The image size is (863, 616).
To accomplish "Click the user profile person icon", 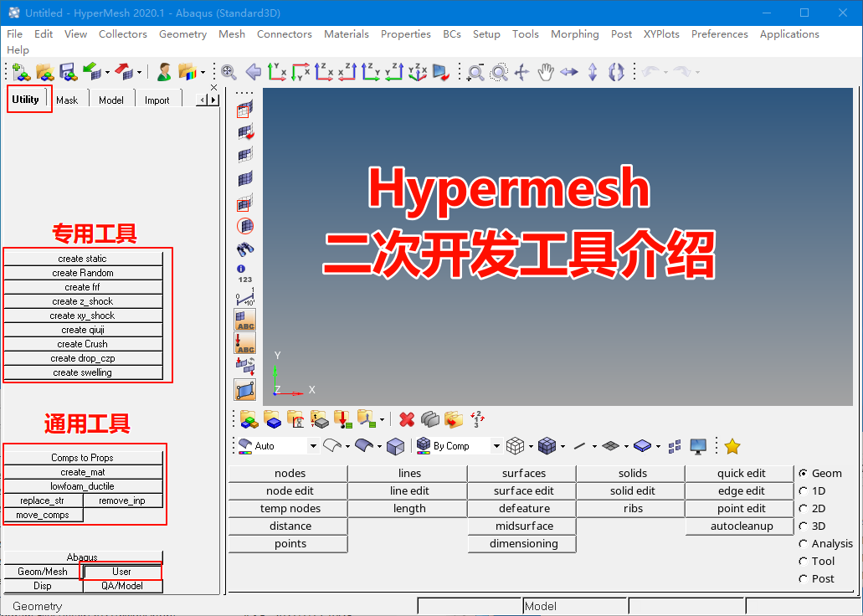I will click(163, 72).
